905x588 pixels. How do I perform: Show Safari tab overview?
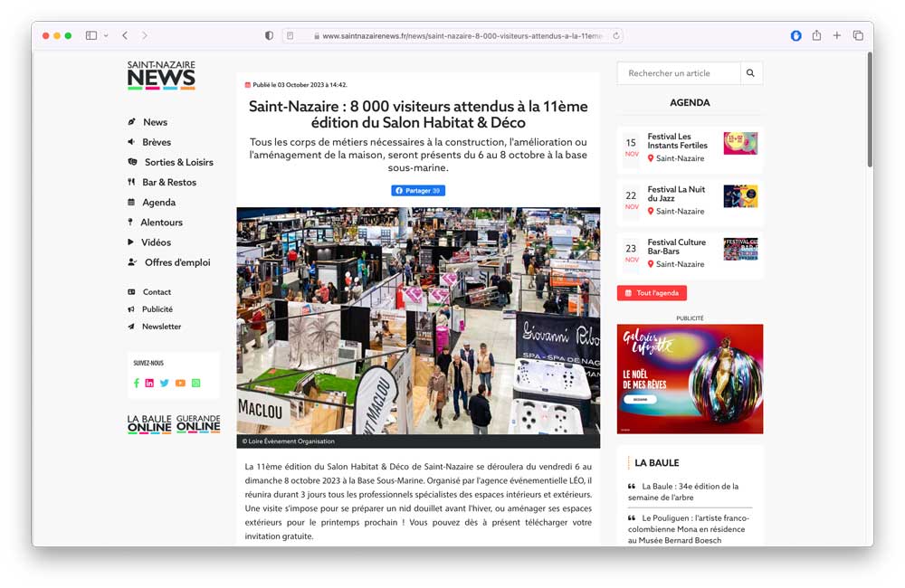tap(858, 35)
